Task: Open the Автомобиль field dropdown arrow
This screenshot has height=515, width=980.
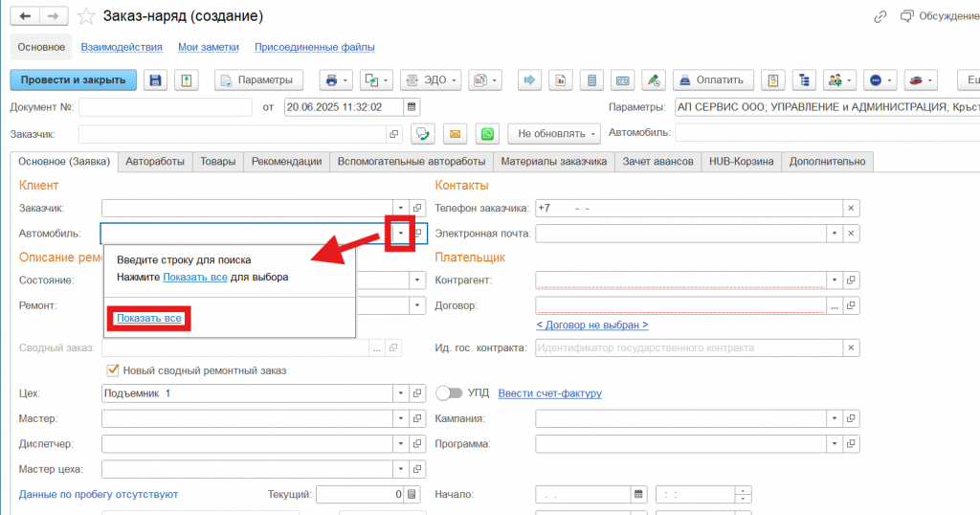Action: (400, 234)
